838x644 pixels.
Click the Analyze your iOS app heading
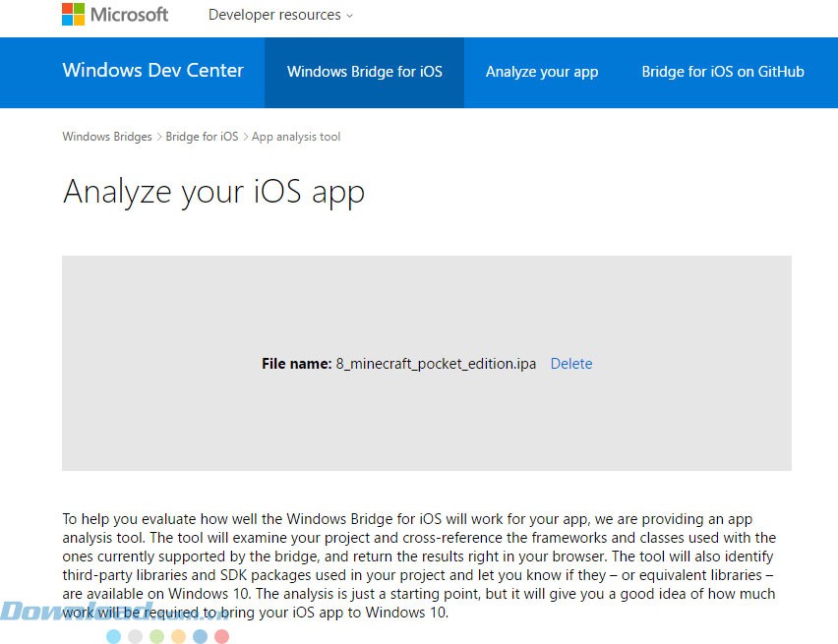pyautogui.click(x=213, y=191)
